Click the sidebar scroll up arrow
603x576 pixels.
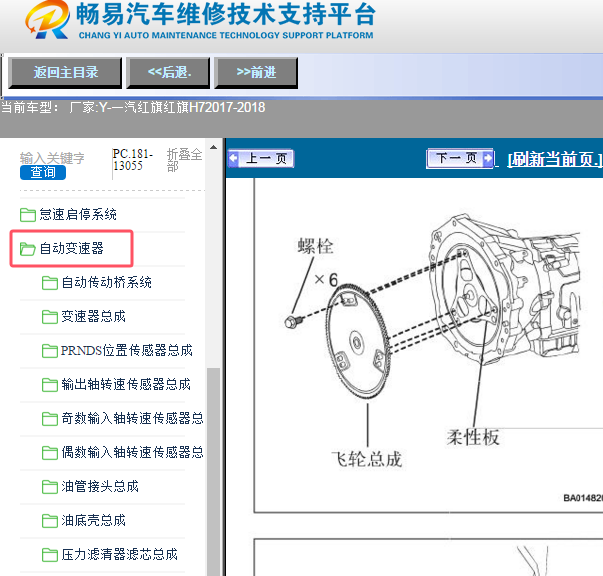pos(213,147)
